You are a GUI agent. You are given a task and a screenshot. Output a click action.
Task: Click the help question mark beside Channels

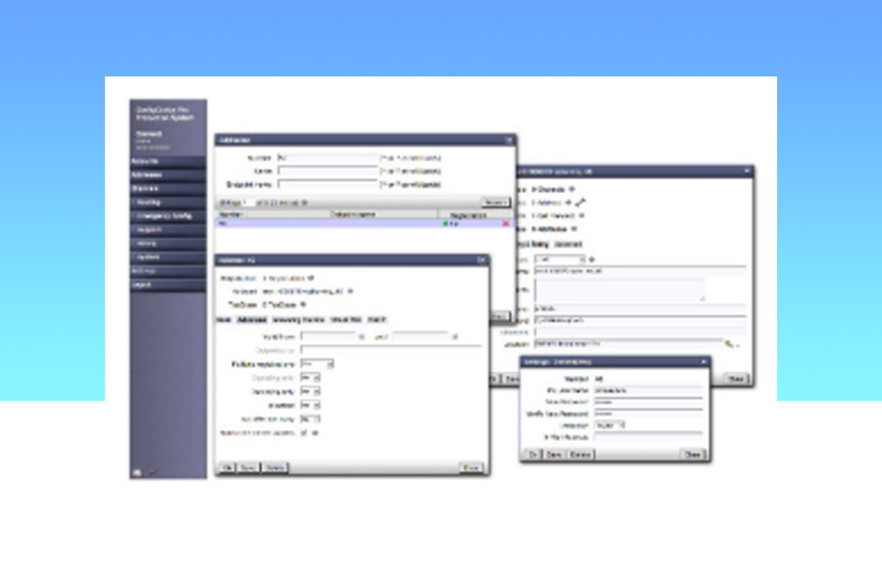(x=571, y=188)
